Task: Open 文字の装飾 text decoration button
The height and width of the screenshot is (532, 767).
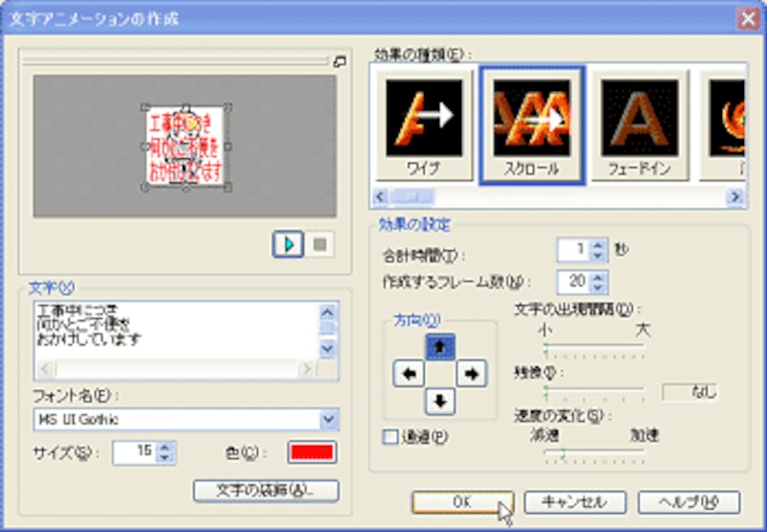Action: coord(266,490)
